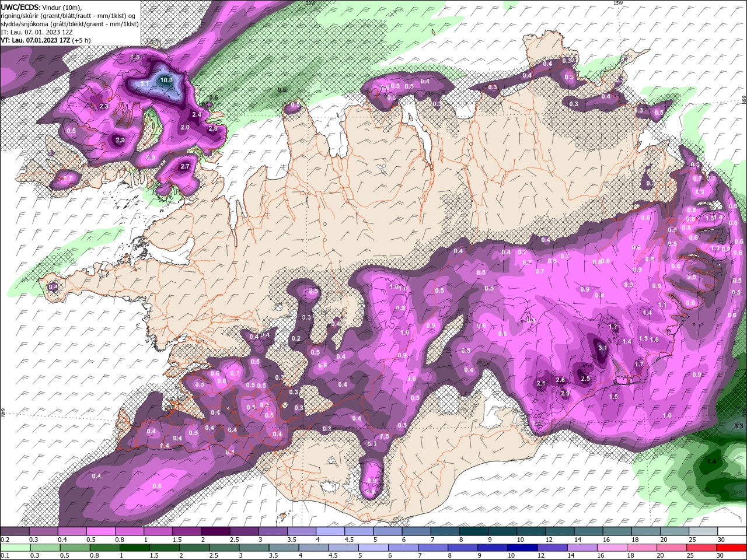The height and width of the screenshot is (560, 747).
Task: Click the pale green 0.1 rain legend swatch
Action: pyautogui.click(x=15, y=548)
